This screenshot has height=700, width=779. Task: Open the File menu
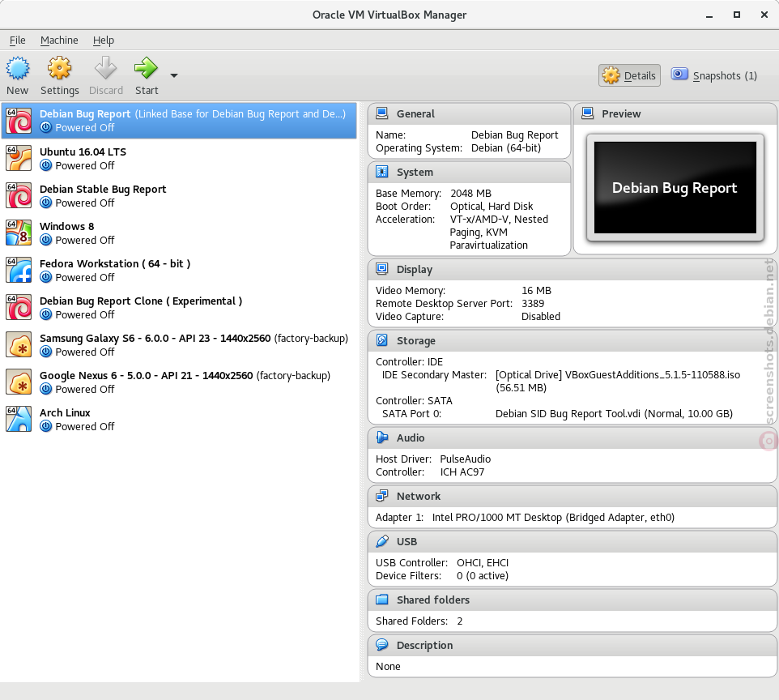[17, 41]
